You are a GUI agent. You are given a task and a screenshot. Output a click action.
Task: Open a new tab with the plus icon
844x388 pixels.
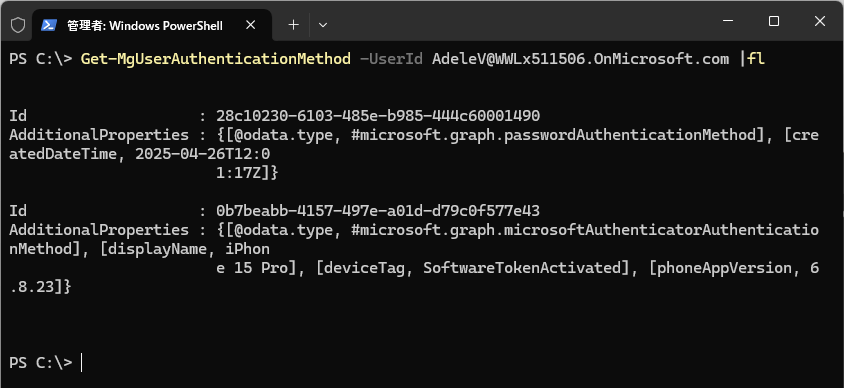[x=293, y=25]
